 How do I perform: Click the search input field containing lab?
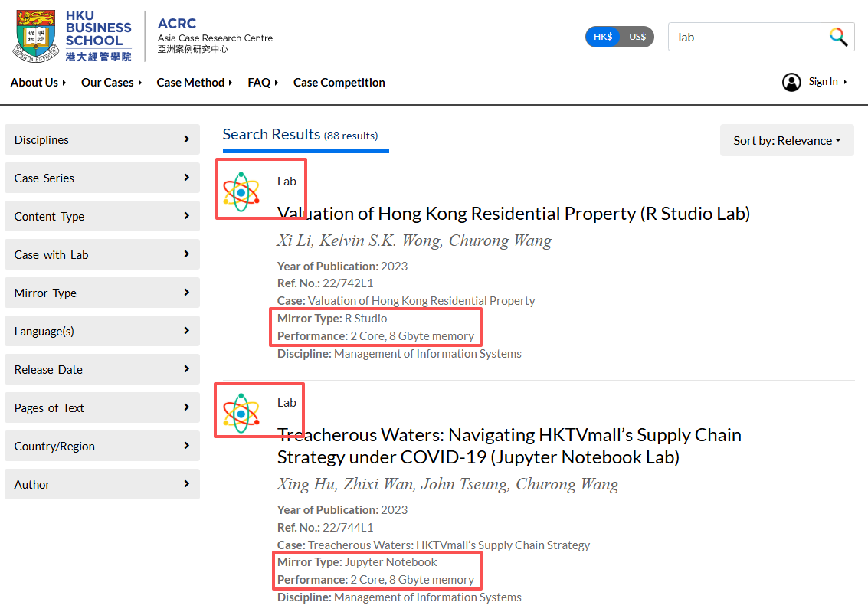745,37
